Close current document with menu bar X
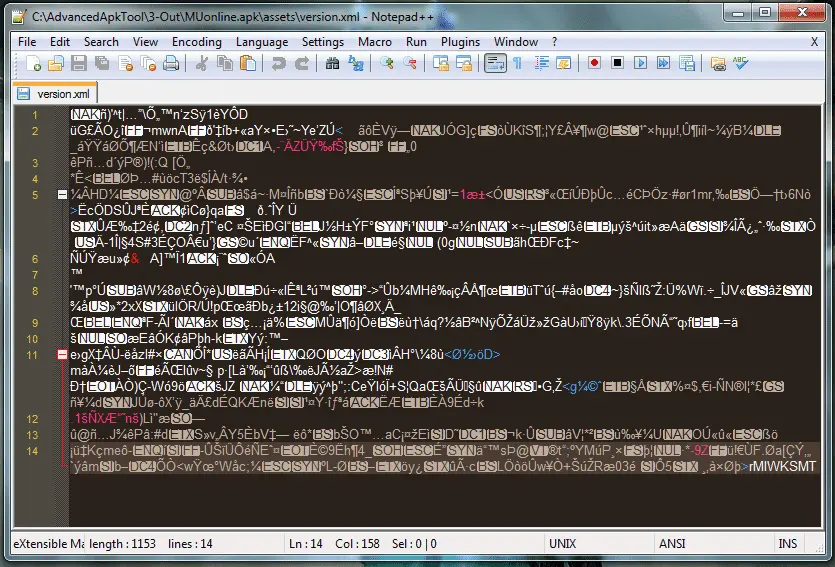Image resolution: width=835 pixels, height=567 pixels. pyautogui.click(x=814, y=42)
